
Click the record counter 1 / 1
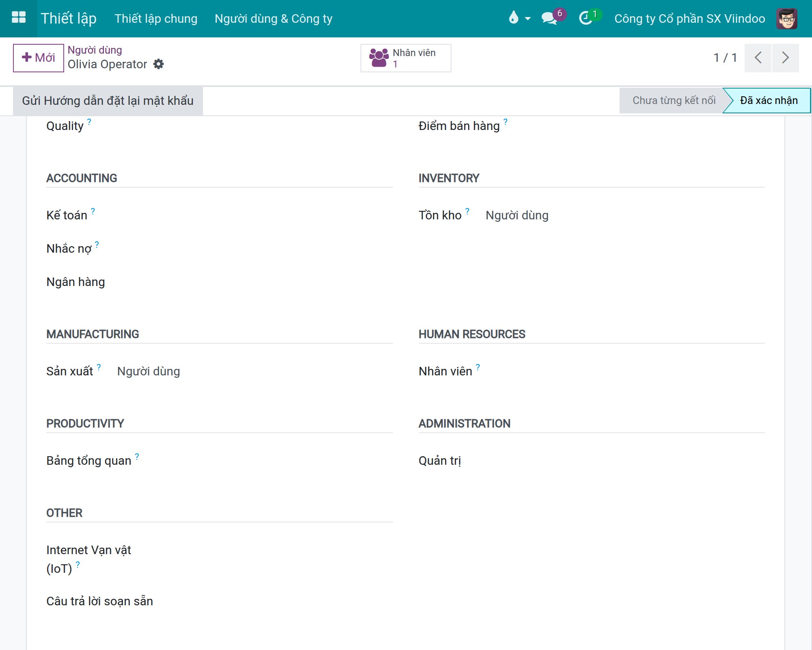click(x=725, y=58)
